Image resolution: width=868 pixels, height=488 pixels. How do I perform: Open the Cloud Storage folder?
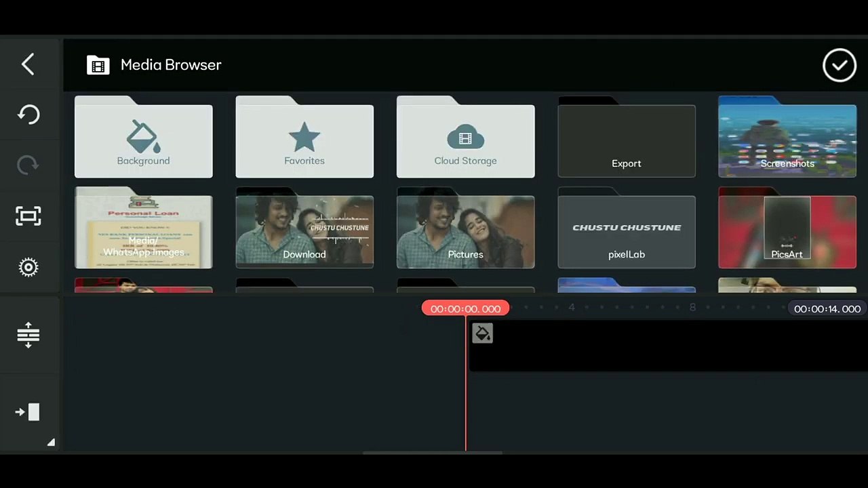[466, 137]
